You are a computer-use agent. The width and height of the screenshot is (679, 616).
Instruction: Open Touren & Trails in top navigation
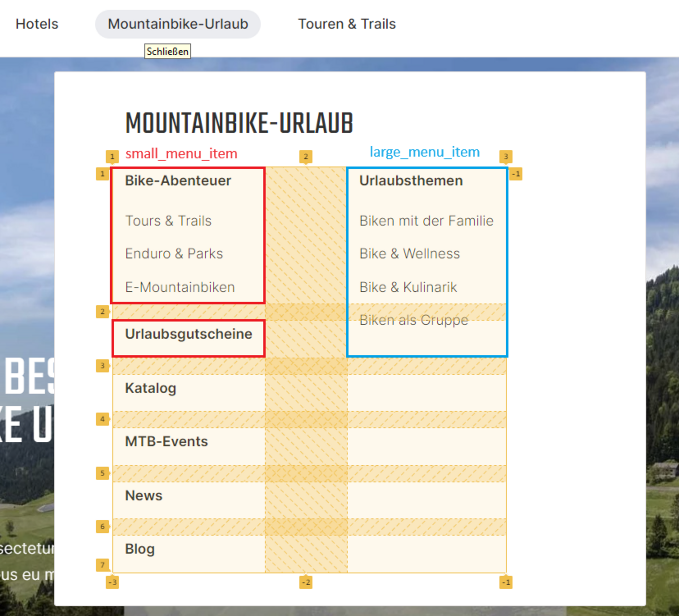click(347, 24)
